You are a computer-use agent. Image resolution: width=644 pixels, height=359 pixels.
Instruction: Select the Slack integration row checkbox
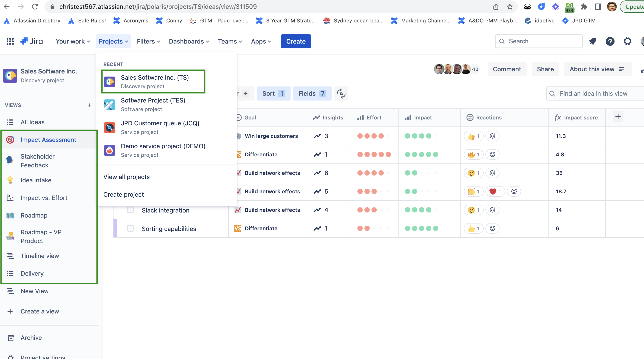pos(130,210)
